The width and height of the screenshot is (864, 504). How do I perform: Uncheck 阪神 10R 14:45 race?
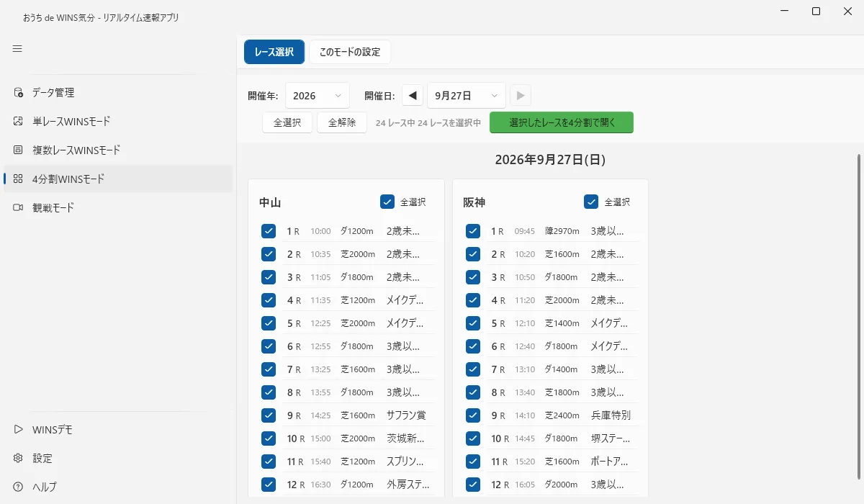(x=473, y=438)
